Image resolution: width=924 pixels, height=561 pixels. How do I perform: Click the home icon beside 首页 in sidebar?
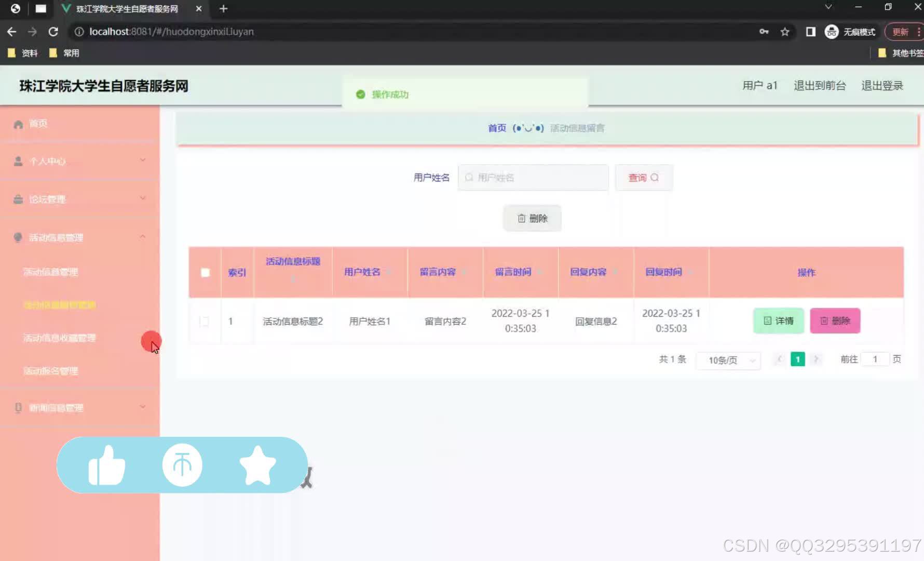point(19,124)
